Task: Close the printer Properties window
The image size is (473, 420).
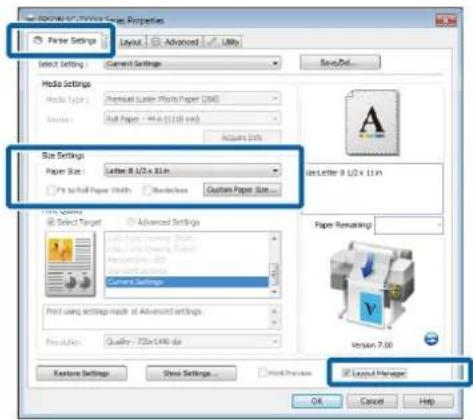Action: (446, 20)
